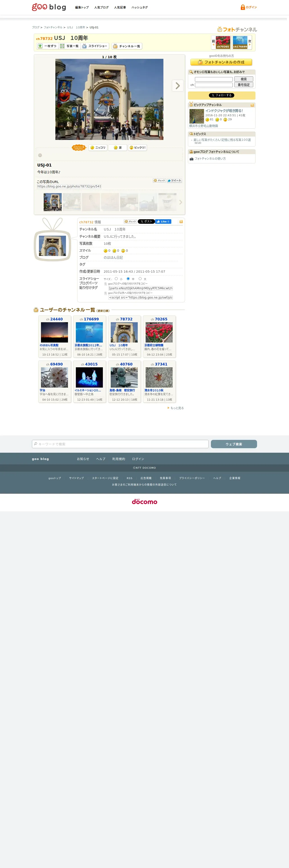Click the docomo logo

click(144, 502)
